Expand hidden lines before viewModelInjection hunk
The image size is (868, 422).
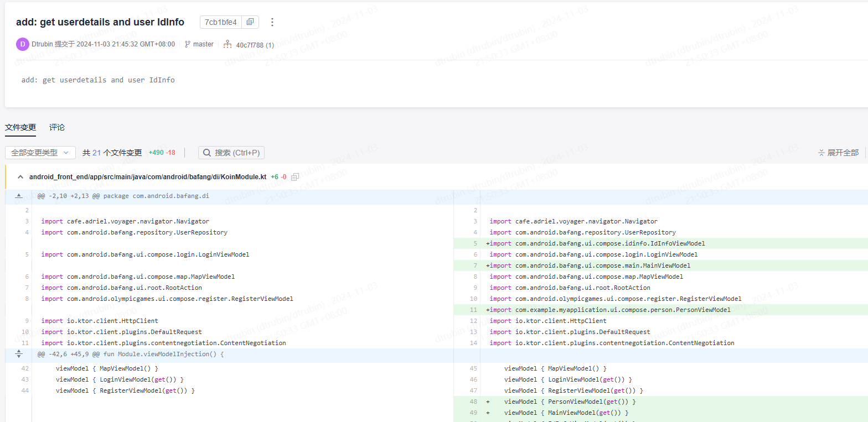18,354
